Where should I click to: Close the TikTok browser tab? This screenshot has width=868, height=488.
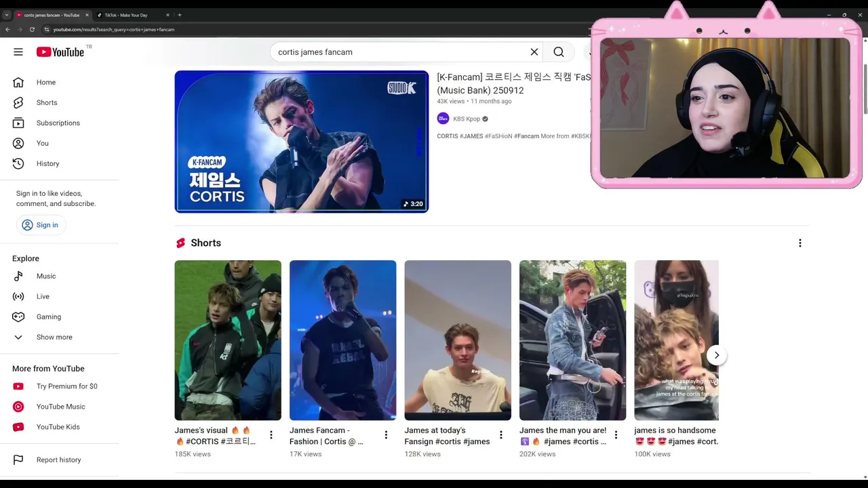tap(167, 15)
